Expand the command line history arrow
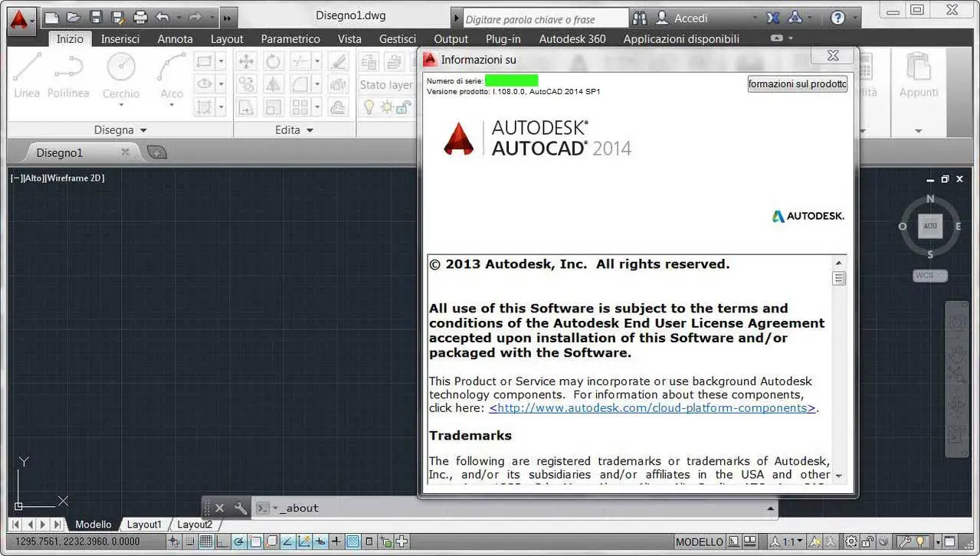The width and height of the screenshot is (980, 556). [x=770, y=508]
